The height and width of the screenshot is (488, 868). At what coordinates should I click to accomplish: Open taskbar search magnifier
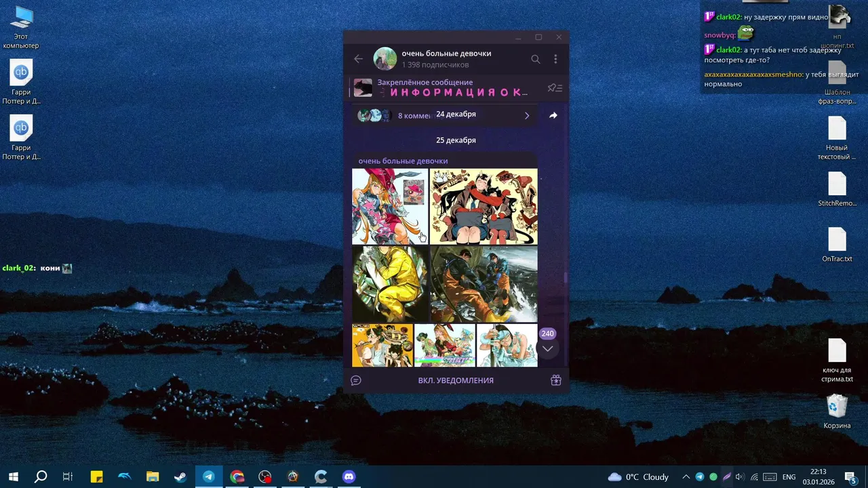point(41,476)
